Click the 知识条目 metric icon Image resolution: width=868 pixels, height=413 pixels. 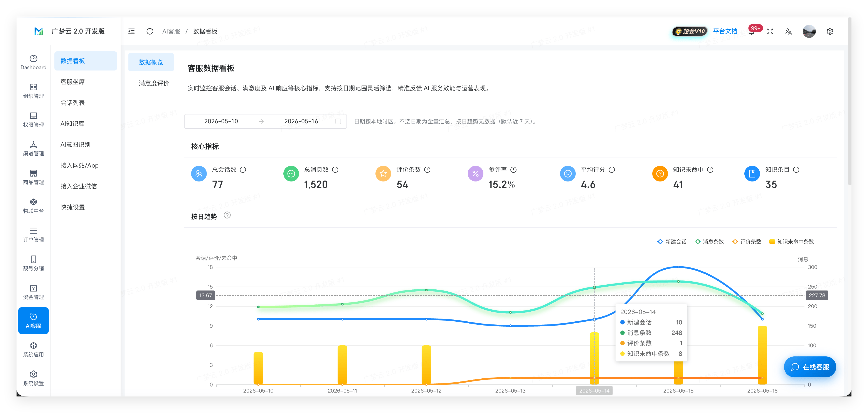point(752,174)
